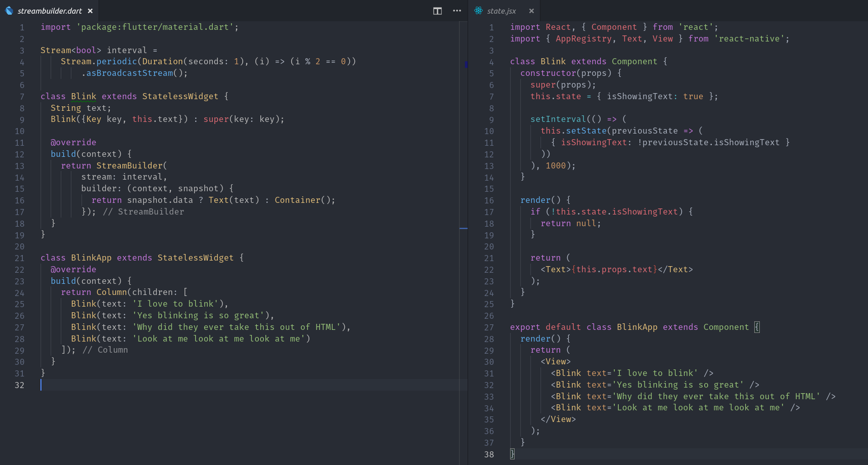Click line number 38 in state.jsx
The height and width of the screenshot is (465, 868).
(x=488, y=454)
